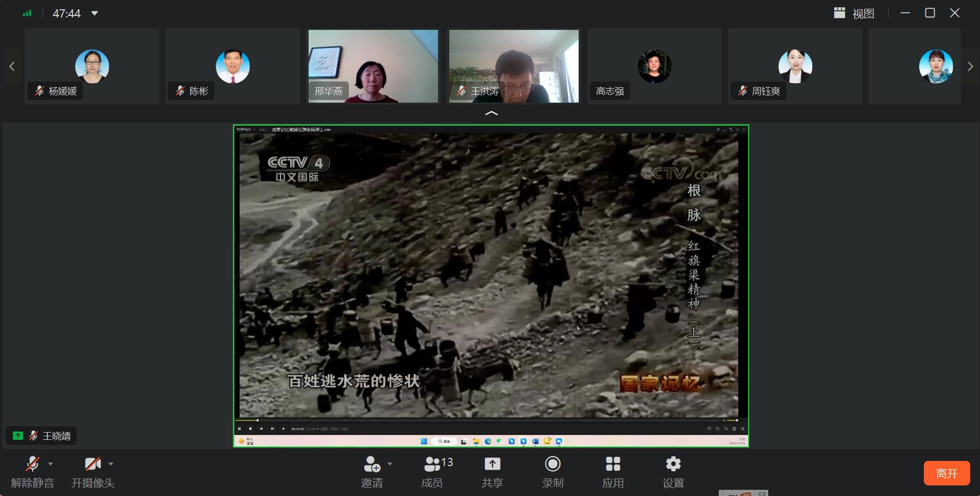Click the PotPlayer settings gear icon
980x496 pixels.
pyautogui.click(x=742, y=428)
